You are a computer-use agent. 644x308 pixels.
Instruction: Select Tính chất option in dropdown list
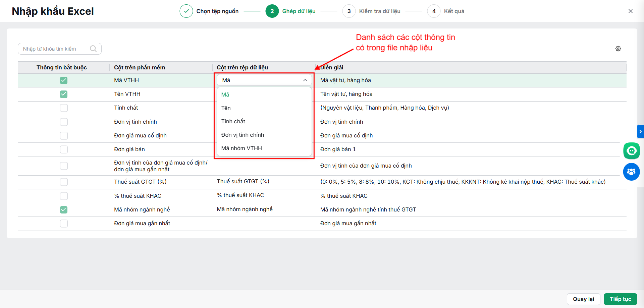[264, 121]
